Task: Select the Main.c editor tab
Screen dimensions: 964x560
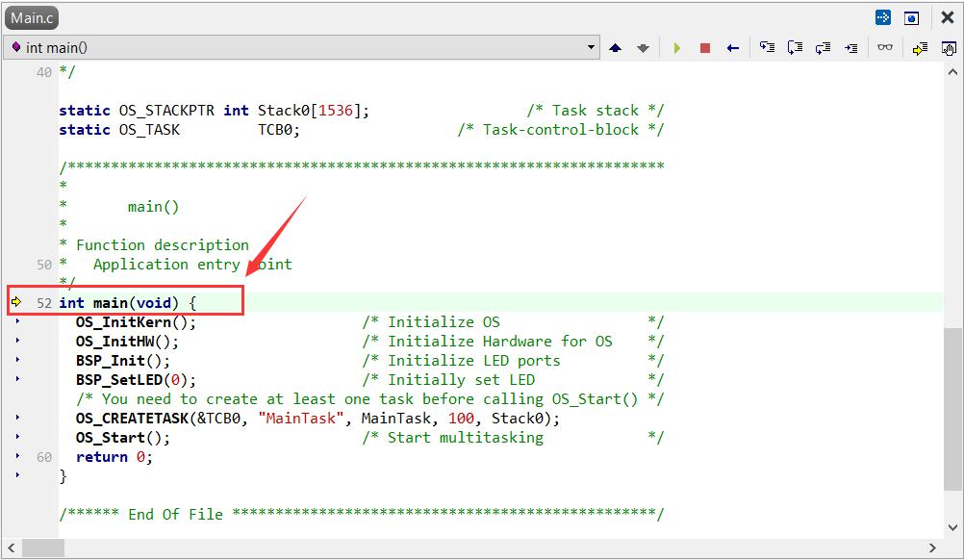Action: coord(32,18)
